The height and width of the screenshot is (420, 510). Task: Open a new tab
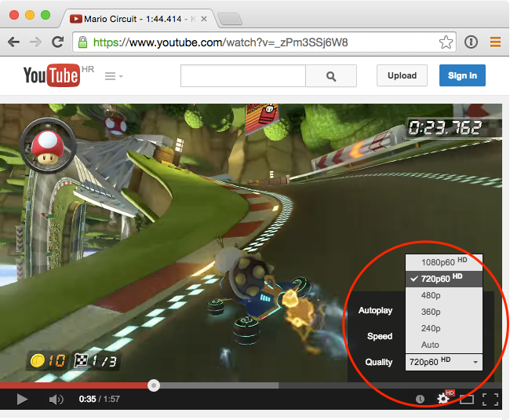pyautogui.click(x=230, y=19)
